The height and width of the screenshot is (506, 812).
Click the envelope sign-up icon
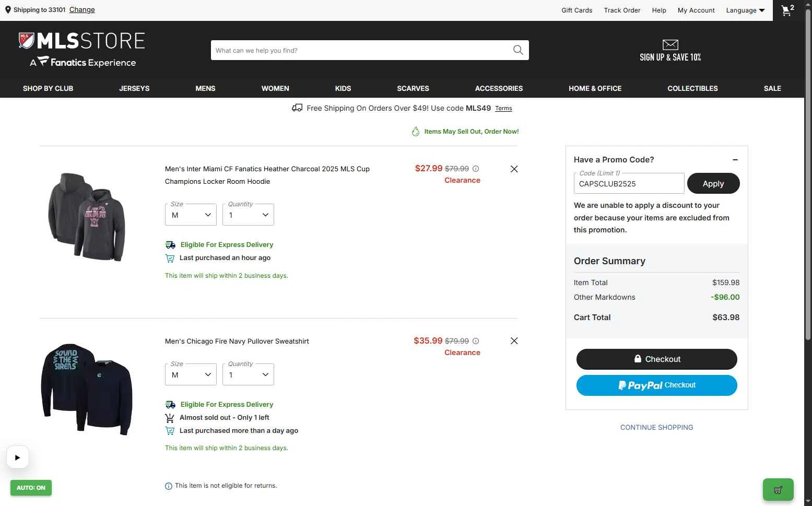[670, 45]
